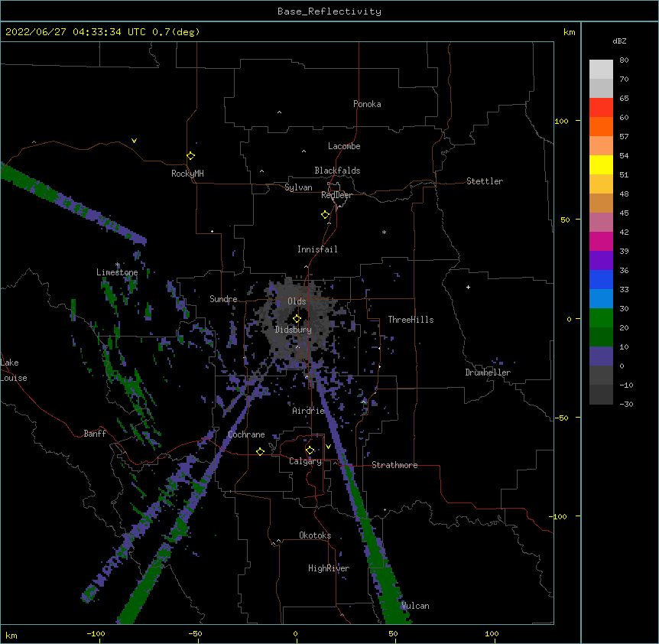Select the red 60-65 dBZ legend swatch
This screenshot has width=659, height=644.
(601, 107)
